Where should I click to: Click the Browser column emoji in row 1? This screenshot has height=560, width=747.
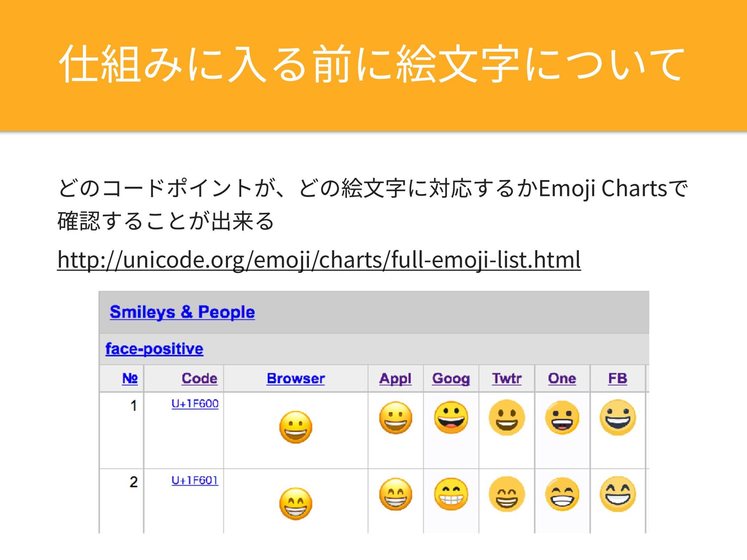click(x=296, y=427)
